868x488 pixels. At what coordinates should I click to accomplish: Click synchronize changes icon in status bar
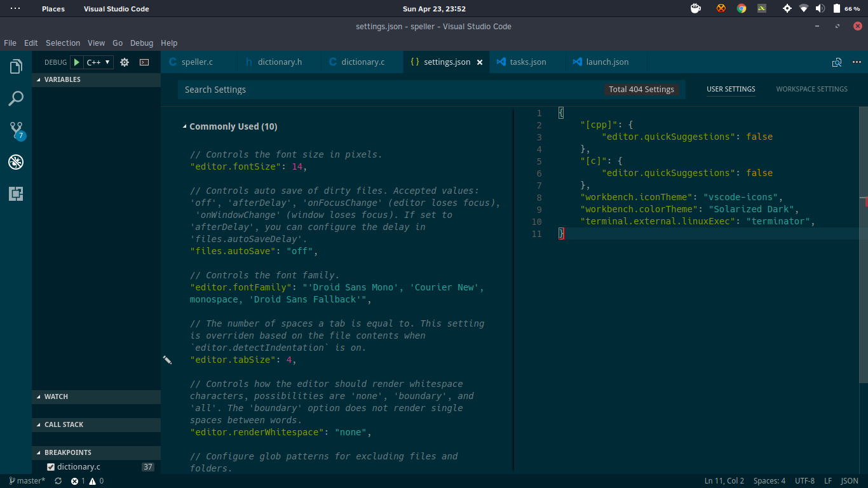click(58, 481)
